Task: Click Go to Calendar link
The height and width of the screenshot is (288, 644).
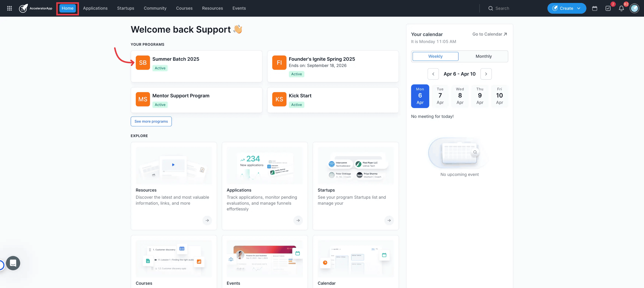Action: click(x=489, y=34)
